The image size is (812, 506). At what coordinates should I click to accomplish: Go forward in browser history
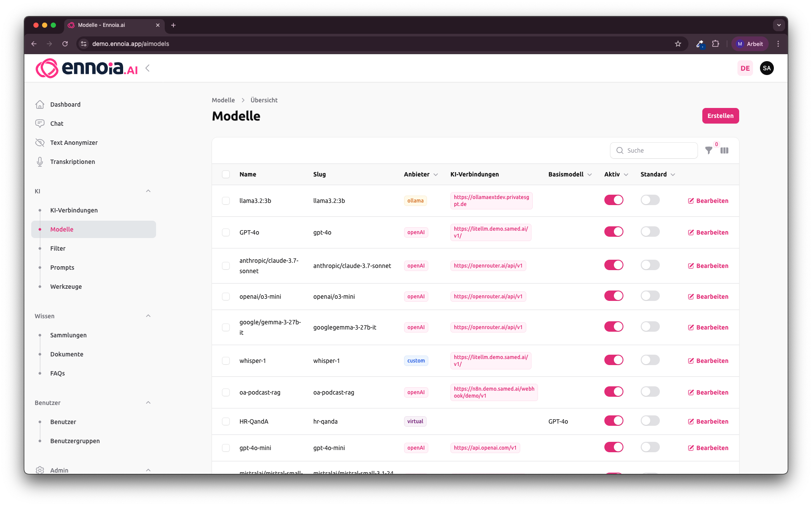point(49,44)
